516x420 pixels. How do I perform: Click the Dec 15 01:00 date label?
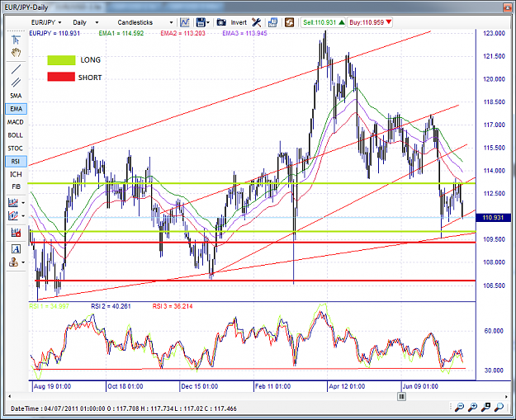click(199, 386)
